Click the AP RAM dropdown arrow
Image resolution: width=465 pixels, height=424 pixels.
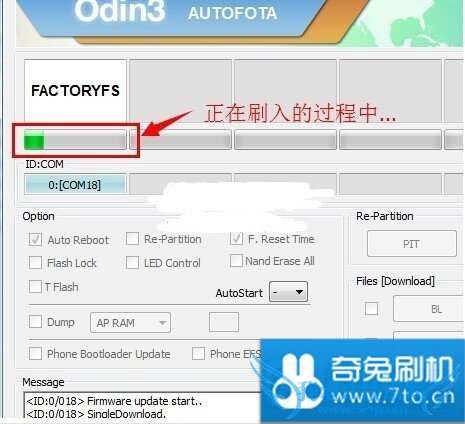162,323
